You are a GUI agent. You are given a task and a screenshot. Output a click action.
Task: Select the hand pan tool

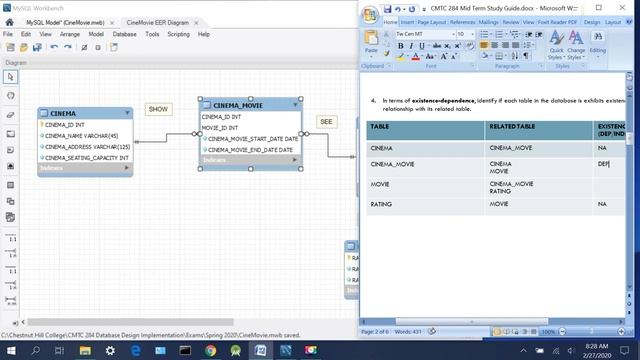tap(10, 96)
